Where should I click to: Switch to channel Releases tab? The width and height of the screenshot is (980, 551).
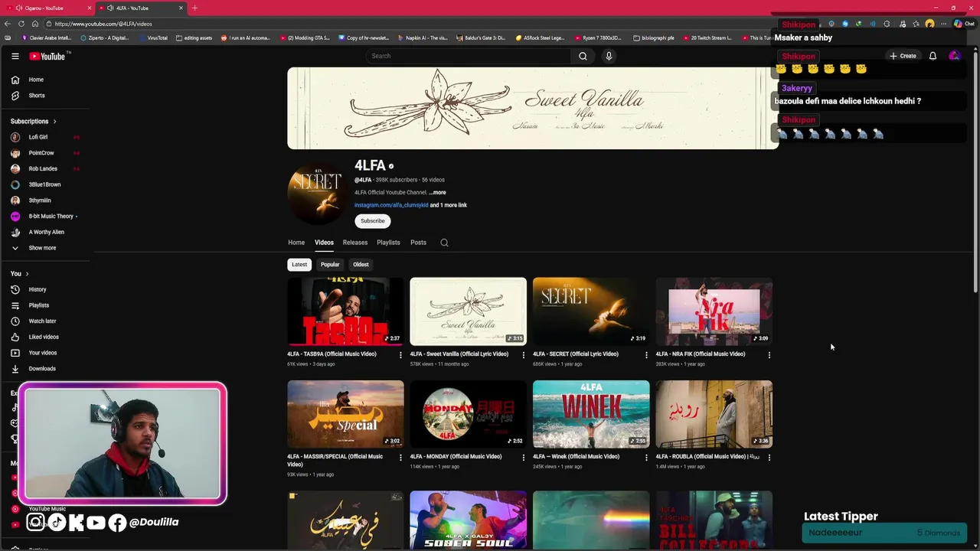355,243
